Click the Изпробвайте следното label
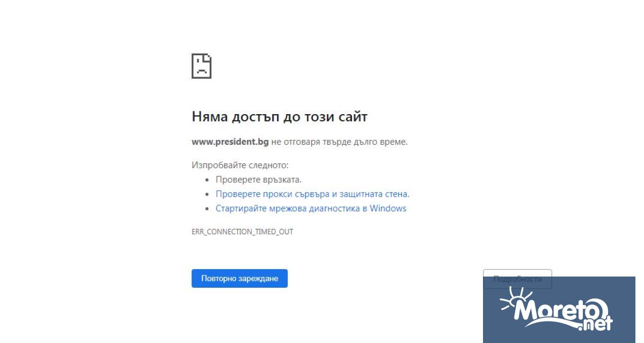This screenshot has height=343, width=644. click(x=240, y=165)
